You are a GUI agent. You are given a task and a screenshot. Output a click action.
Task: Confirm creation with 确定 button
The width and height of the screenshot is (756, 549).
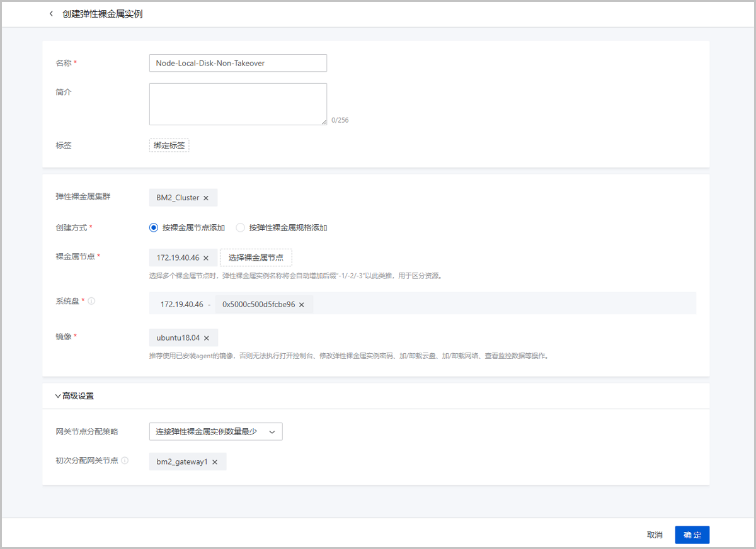692,535
